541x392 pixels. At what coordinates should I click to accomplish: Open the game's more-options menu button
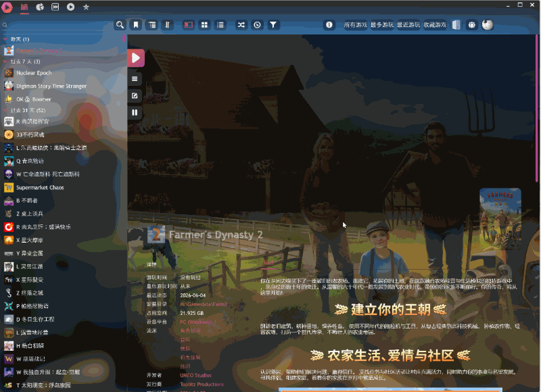pyautogui.click(x=135, y=79)
